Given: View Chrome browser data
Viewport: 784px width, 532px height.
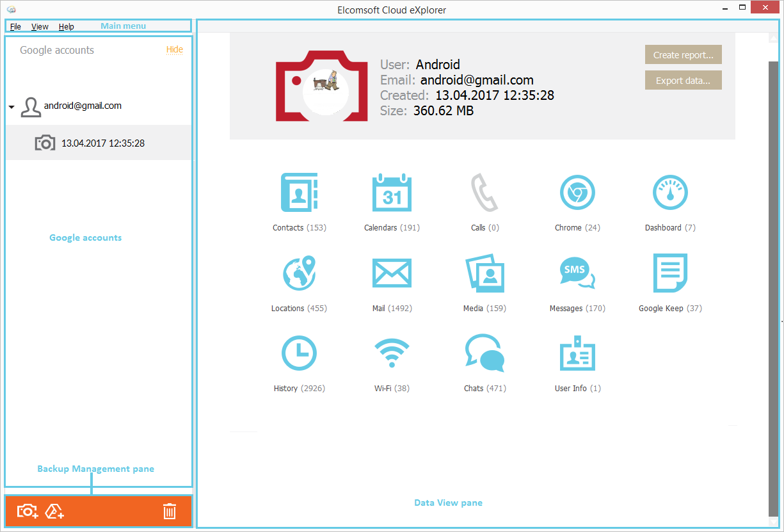Looking at the screenshot, I should pos(577,193).
